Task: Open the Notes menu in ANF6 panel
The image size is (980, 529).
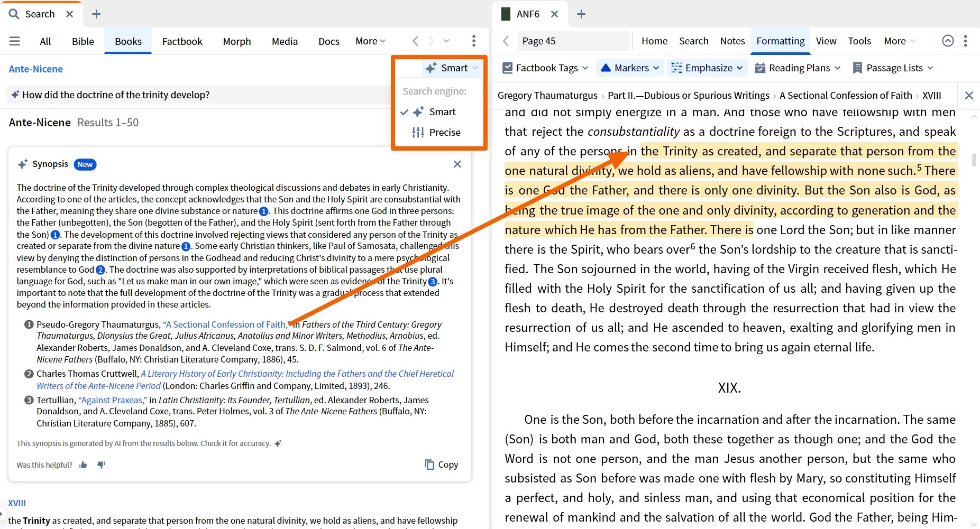Action: pos(732,41)
